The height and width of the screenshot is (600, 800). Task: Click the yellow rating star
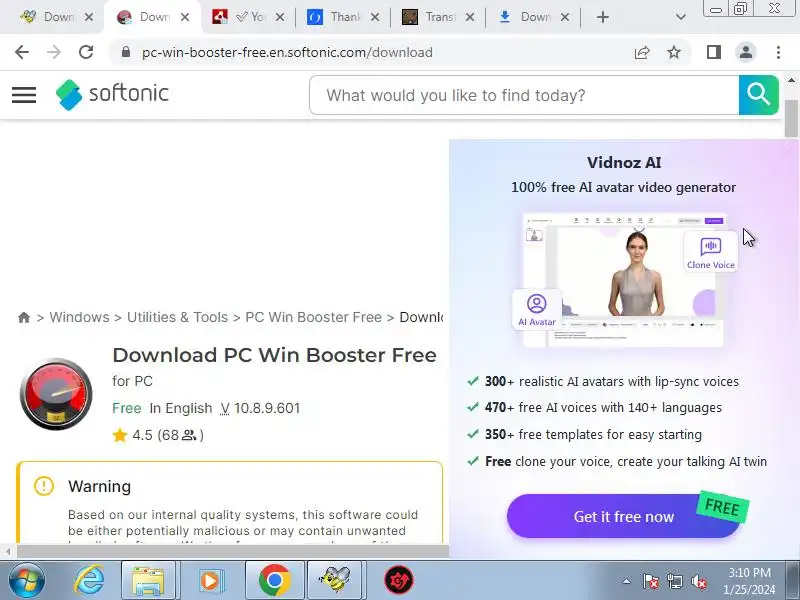[120, 435]
